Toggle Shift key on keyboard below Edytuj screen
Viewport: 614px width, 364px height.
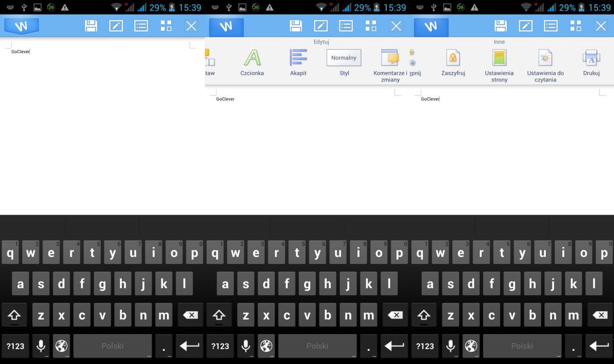click(x=219, y=315)
